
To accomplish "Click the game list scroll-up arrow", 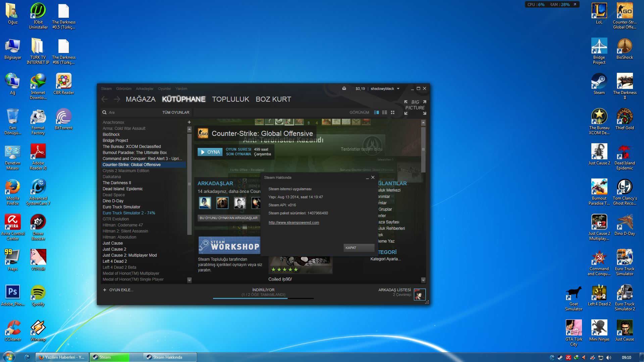I will [189, 129].
